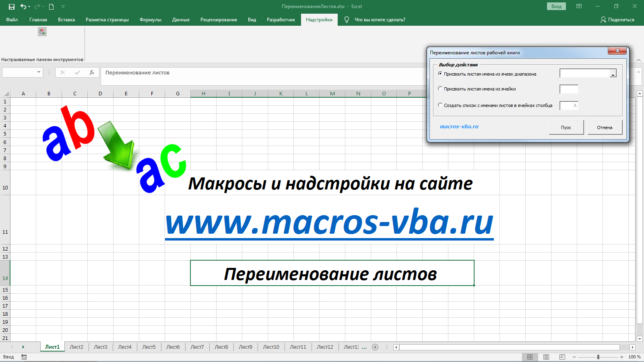Screen dimensions: 644x362
Task: Select the 'ab→ac' rename sheets add-in icon
Action: (x=42, y=31)
